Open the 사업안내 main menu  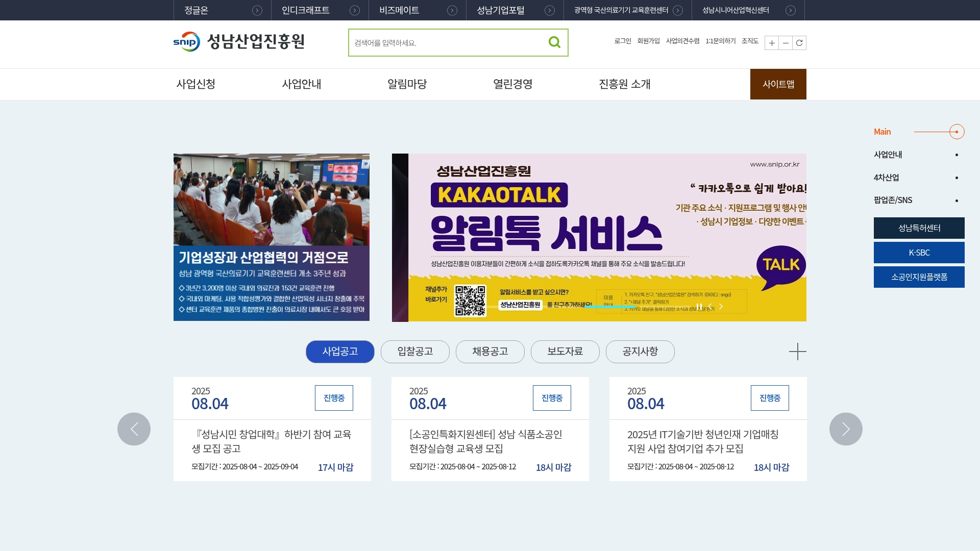[x=302, y=84]
